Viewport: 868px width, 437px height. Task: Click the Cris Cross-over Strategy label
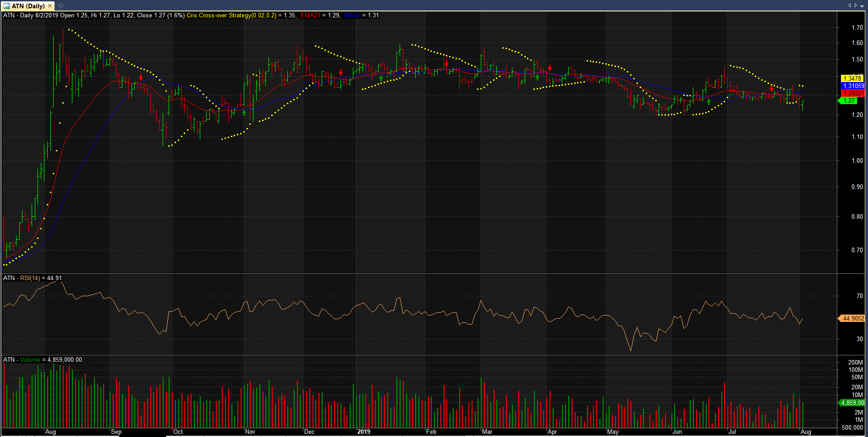pos(231,15)
